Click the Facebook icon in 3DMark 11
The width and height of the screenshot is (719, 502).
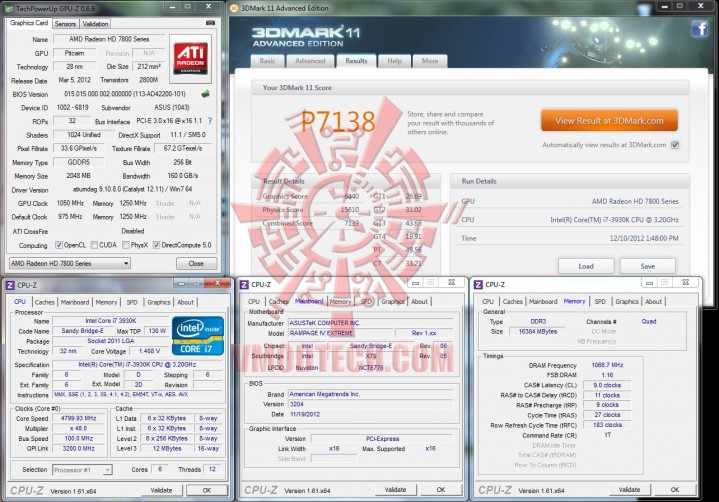pos(700,29)
